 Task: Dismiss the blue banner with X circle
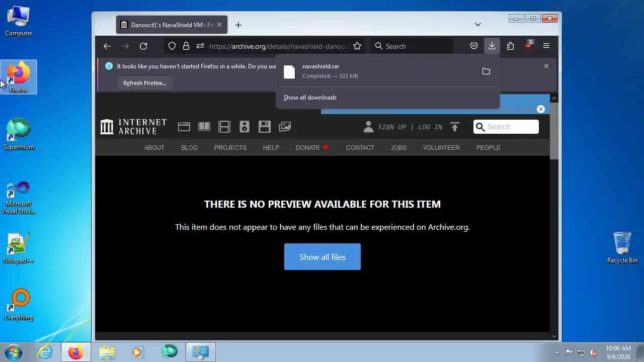click(541, 109)
